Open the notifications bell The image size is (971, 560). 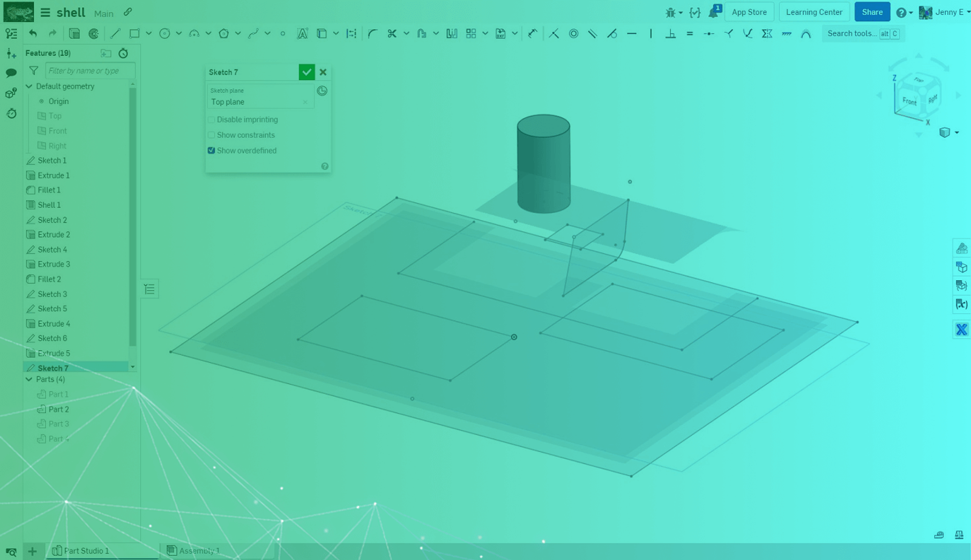click(714, 12)
